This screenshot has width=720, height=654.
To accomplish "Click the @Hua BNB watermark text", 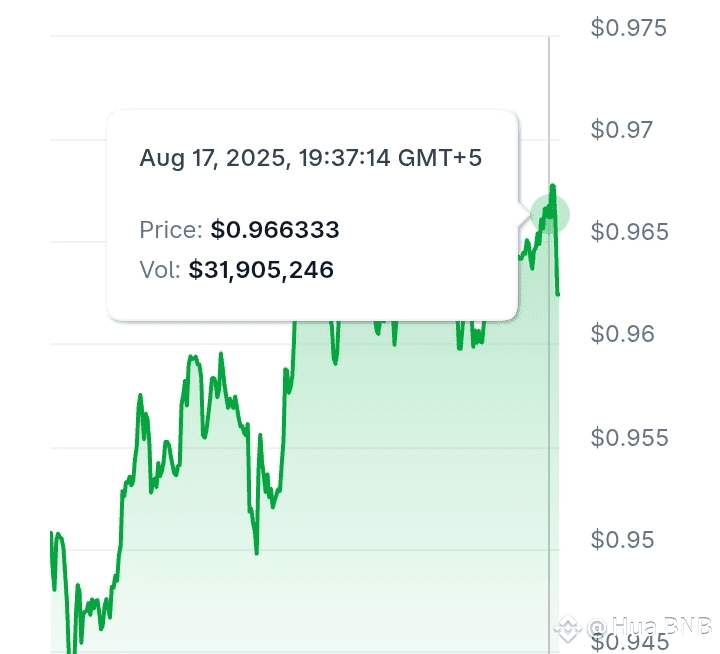I will click(x=648, y=626).
